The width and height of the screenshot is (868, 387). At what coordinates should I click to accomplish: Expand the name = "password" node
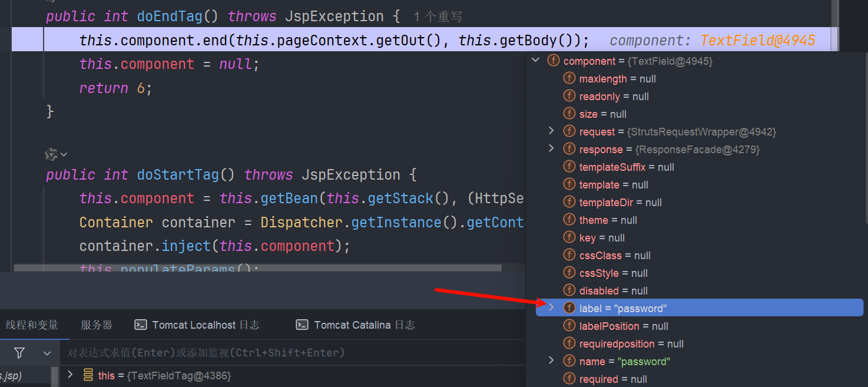(551, 361)
